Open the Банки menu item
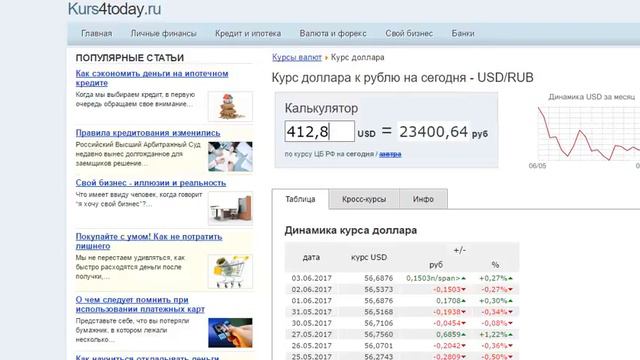 tap(462, 33)
